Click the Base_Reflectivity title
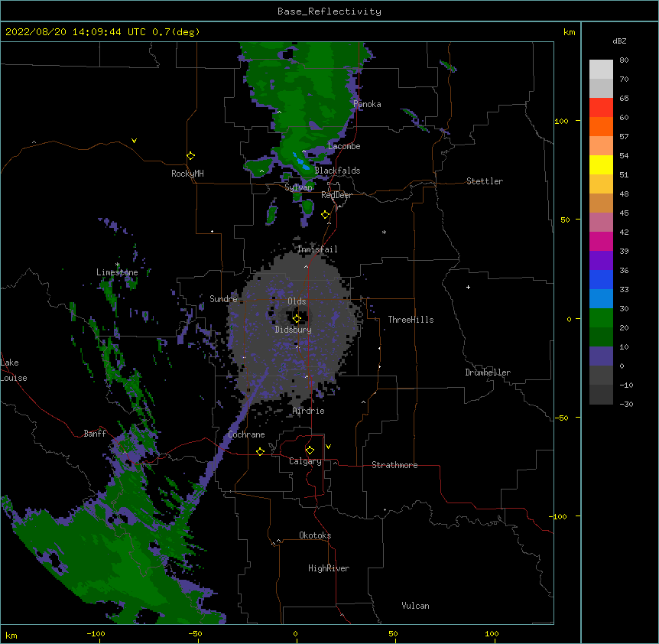Image resolution: width=659 pixels, height=644 pixels. [329, 11]
